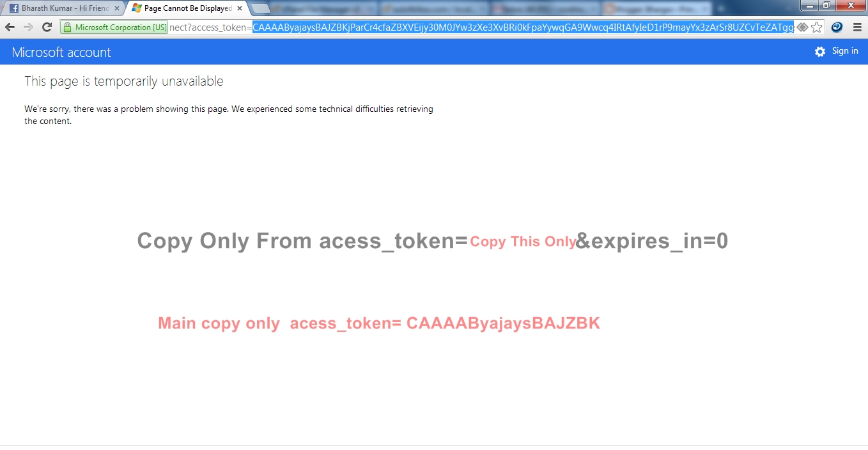Click the diamond icon before the bookmark star
Viewport: 868px width, 450px height.
pos(802,27)
